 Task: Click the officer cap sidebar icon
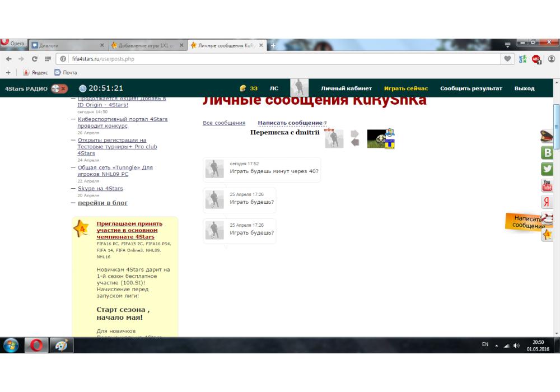tap(547, 136)
